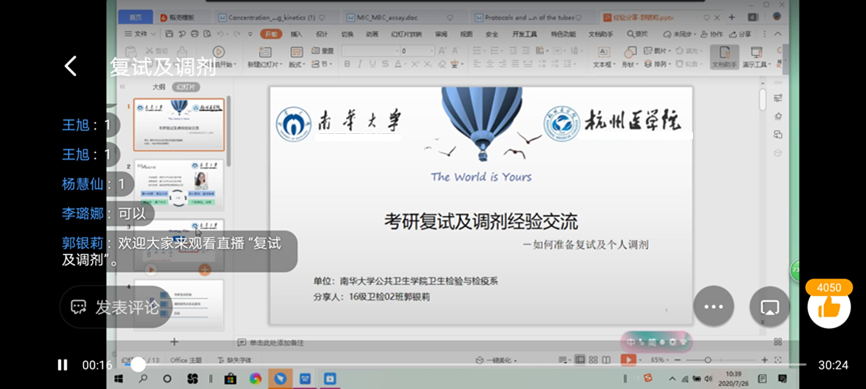Click the video progress bar handle
This screenshot has width=866, height=389.
pos(138,365)
